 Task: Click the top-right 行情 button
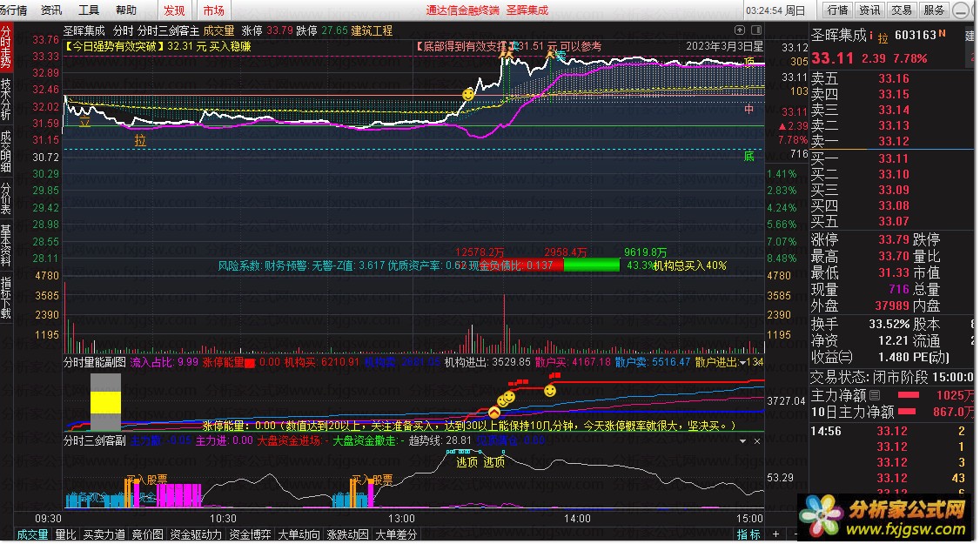[837, 10]
